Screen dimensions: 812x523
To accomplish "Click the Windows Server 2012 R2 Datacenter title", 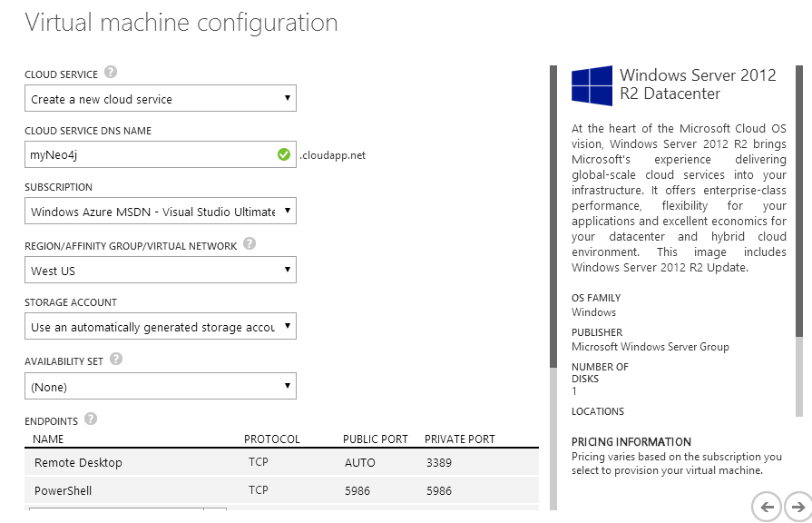I will pos(698,84).
